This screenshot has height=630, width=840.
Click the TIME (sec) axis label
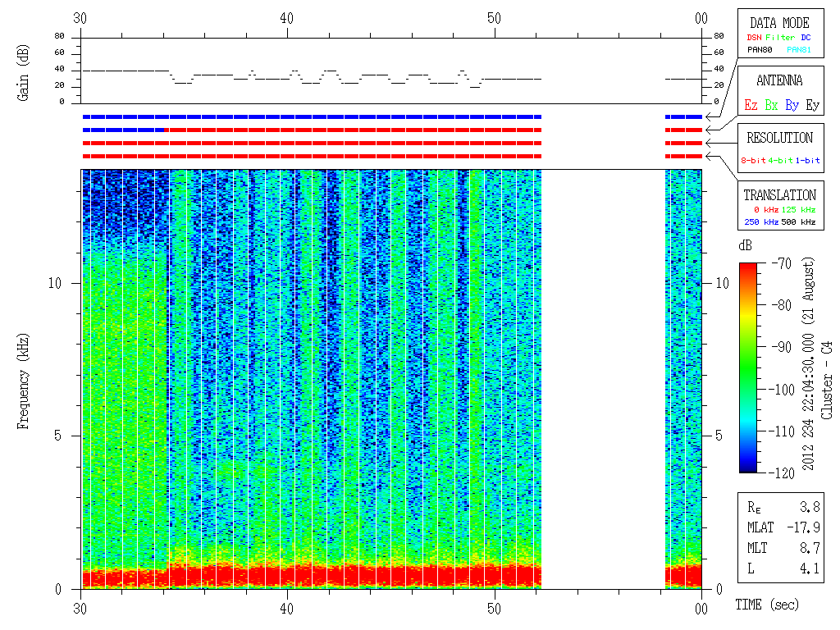click(x=765, y=605)
